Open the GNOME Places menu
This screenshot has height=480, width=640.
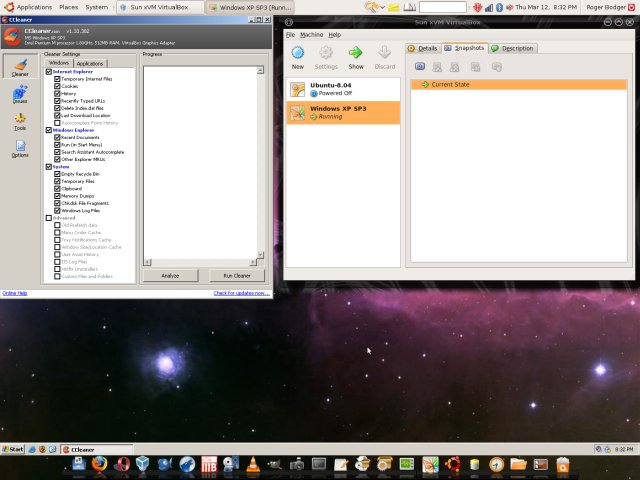(69, 7)
